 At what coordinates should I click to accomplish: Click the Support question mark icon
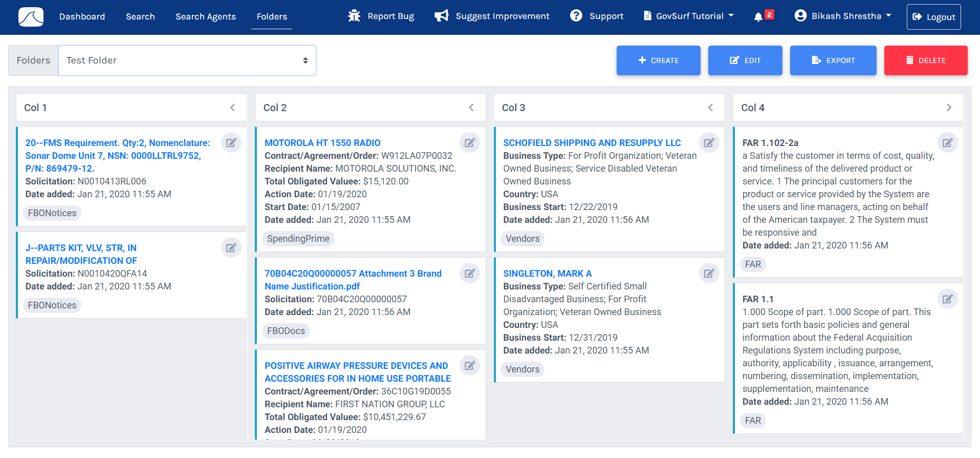576,16
